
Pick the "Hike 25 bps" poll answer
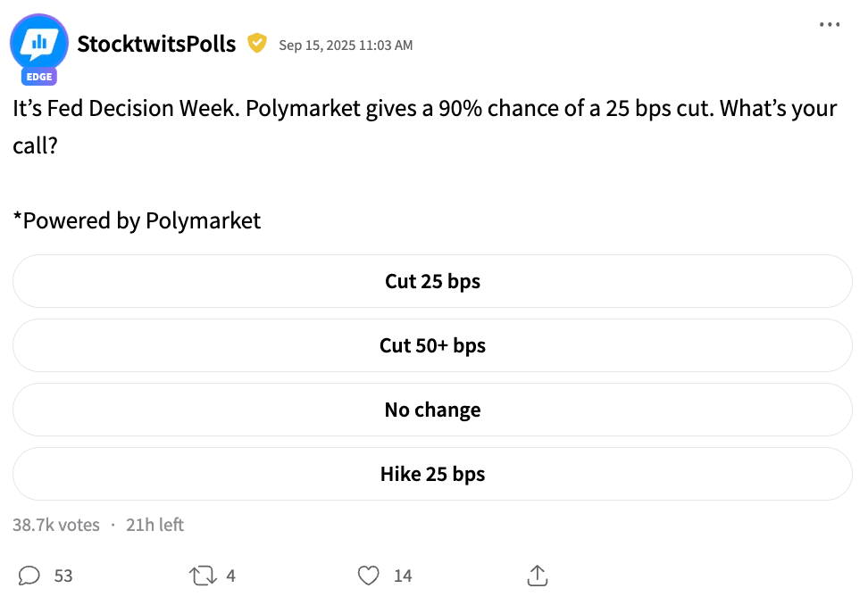click(x=432, y=474)
